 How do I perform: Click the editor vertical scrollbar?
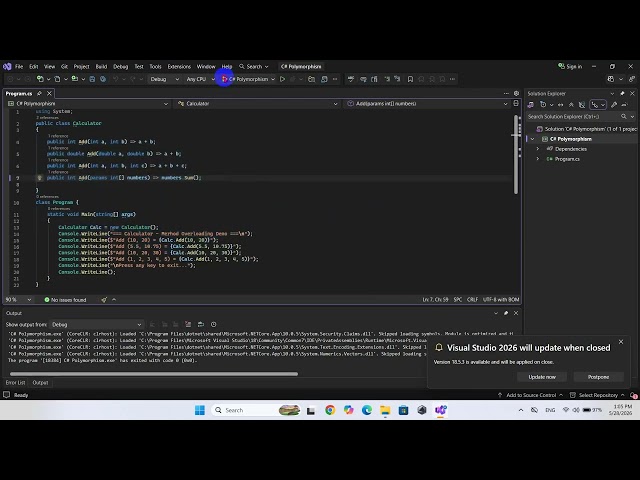pos(516,155)
